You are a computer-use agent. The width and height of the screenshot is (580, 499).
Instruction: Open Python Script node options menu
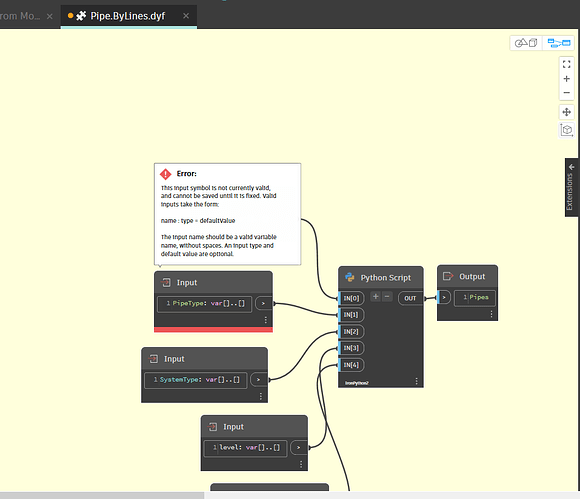tap(417, 381)
